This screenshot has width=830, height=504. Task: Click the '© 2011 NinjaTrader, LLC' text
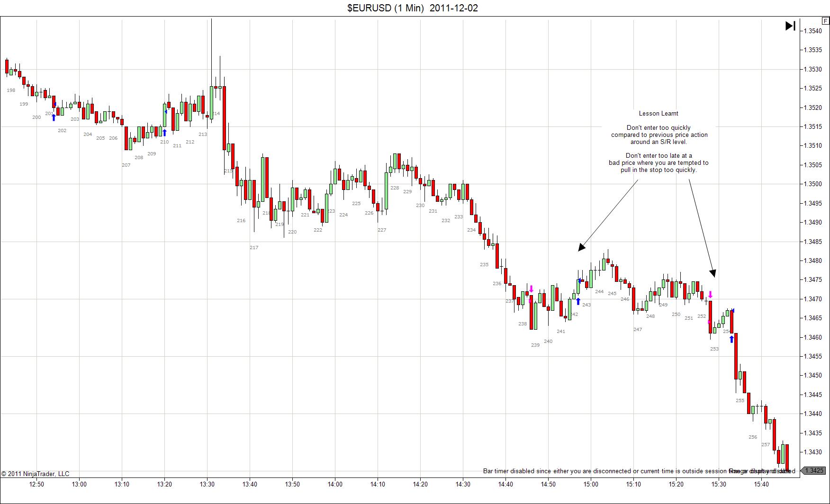point(36,474)
